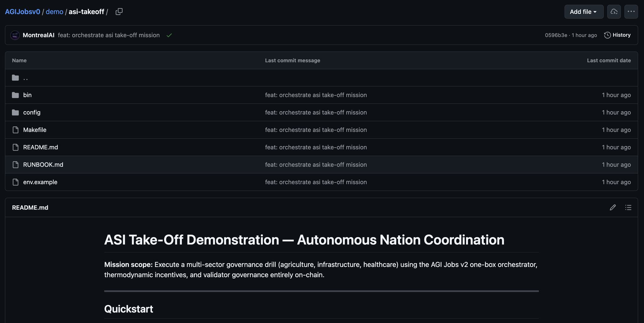Copy the path with copy icon
Viewport: 644px width, 323px height.
pyautogui.click(x=119, y=12)
